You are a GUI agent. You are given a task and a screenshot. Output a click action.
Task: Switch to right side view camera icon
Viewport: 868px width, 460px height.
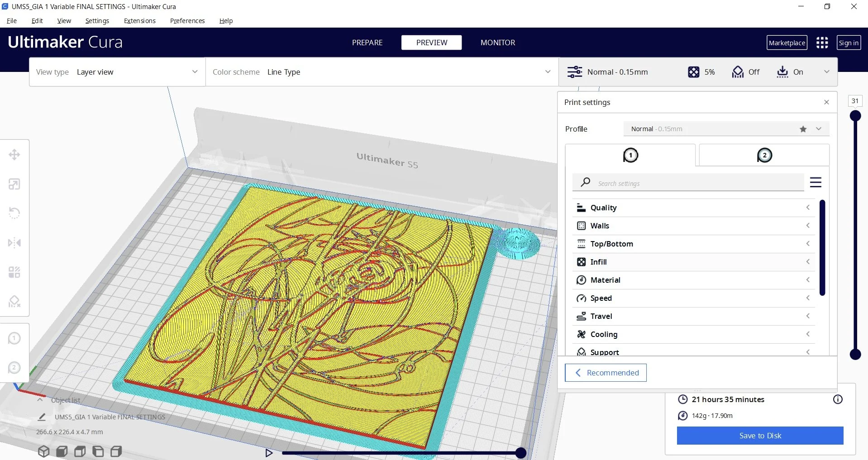pos(116,451)
